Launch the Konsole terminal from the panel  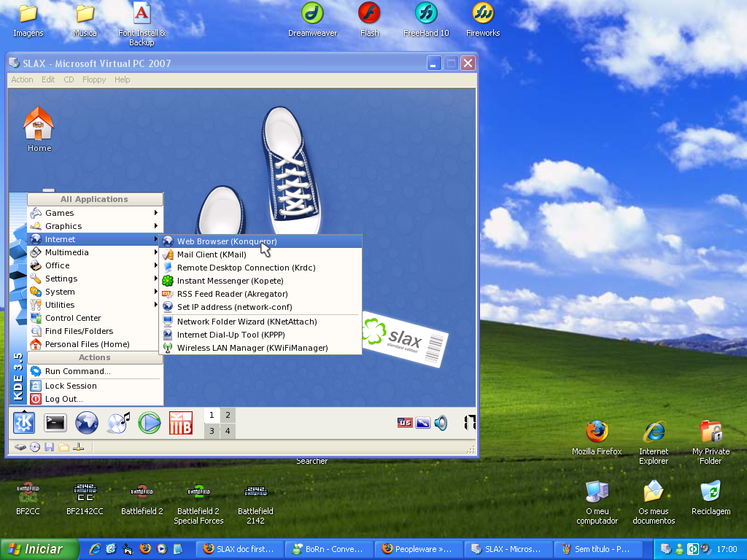point(55,422)
